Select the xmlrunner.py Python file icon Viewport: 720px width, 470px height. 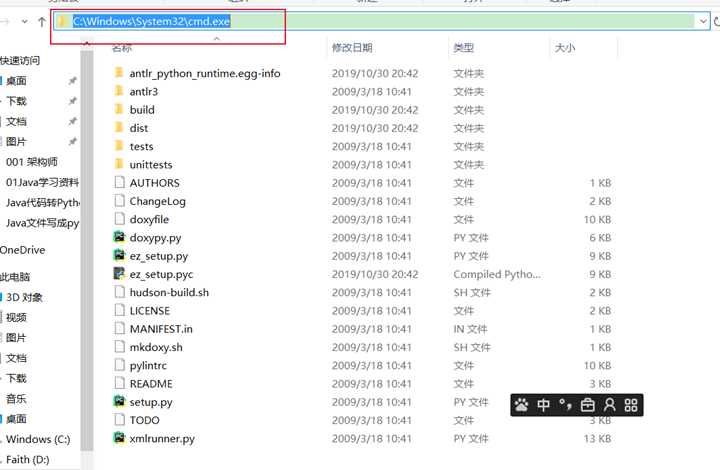coord(119,438)
